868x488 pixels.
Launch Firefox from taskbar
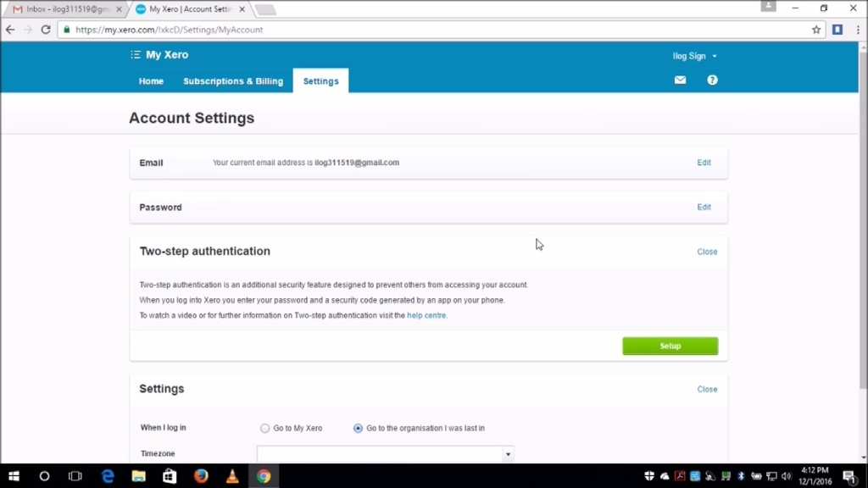[x=201, y=476]
